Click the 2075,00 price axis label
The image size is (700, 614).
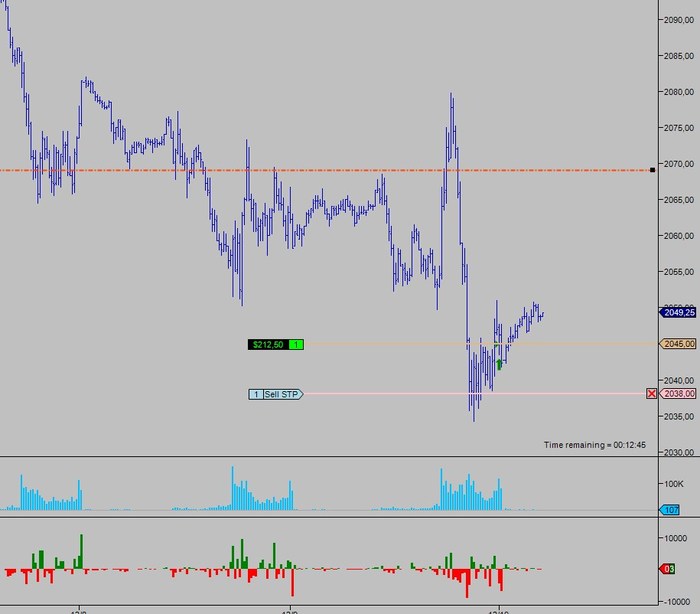pyautogui.click(x=679, y=128)
